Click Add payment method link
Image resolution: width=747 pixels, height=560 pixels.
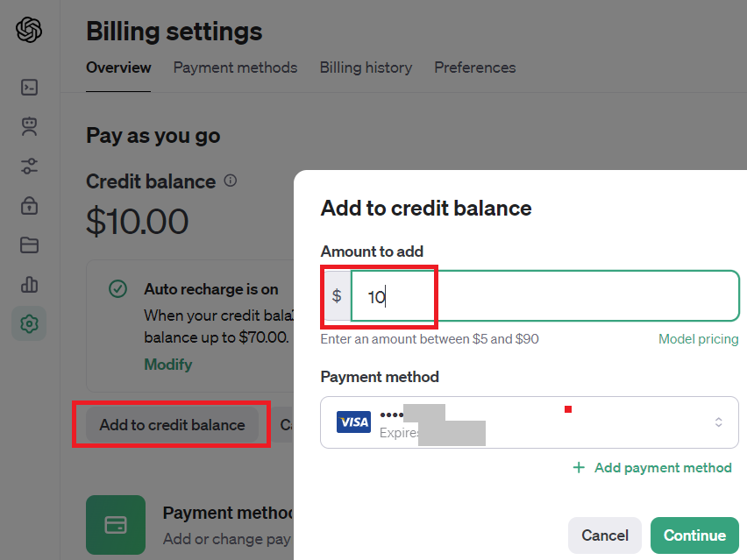(x=652, y=468)
